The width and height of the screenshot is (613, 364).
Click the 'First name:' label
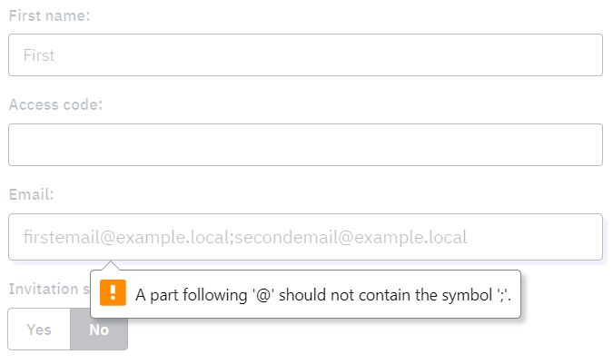point(49,15)
